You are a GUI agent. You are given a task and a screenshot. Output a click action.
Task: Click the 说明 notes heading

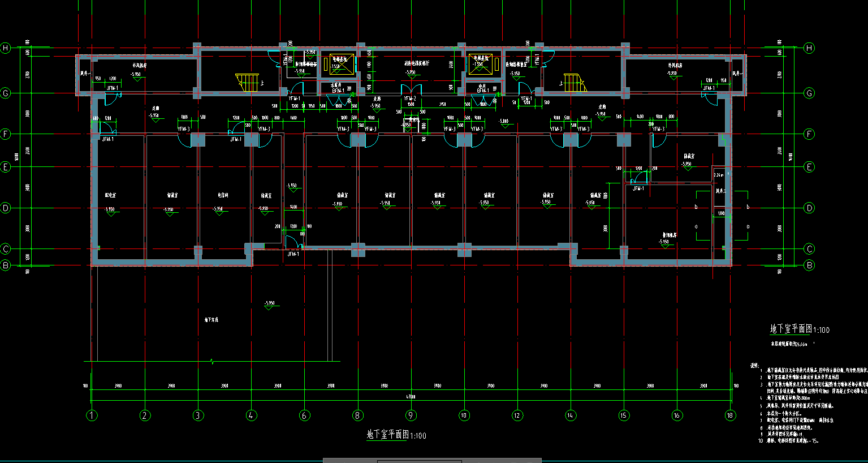(754, 366)
